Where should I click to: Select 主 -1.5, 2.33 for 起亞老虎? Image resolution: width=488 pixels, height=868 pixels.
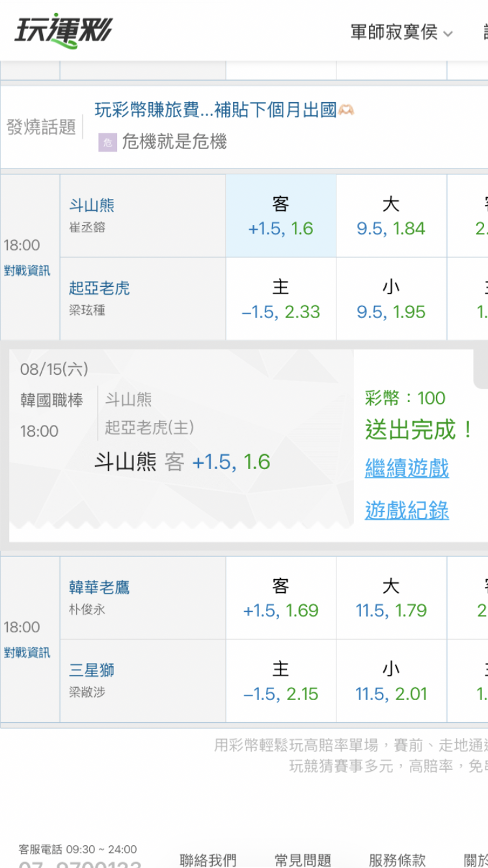point(281,299)
